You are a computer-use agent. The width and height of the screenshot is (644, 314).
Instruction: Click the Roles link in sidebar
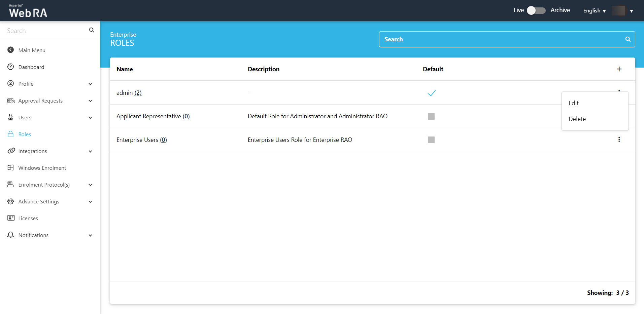click(25, 134)
